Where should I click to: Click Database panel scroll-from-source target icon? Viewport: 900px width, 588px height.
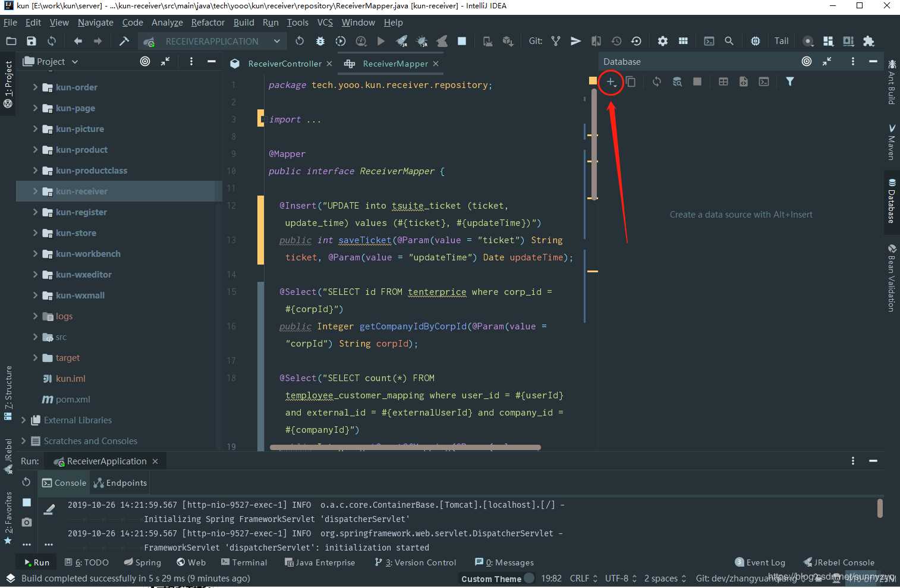807,61
